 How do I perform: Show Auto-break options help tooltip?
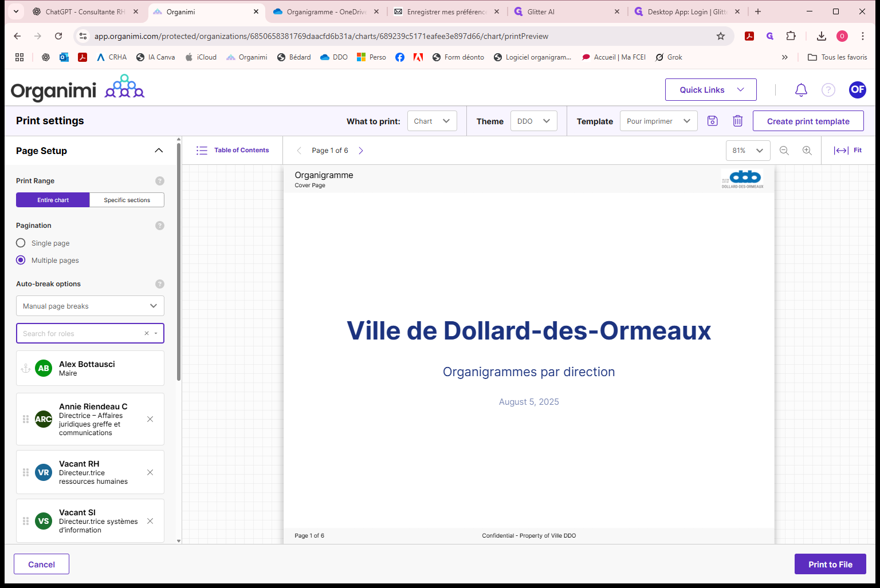(160, 284)
